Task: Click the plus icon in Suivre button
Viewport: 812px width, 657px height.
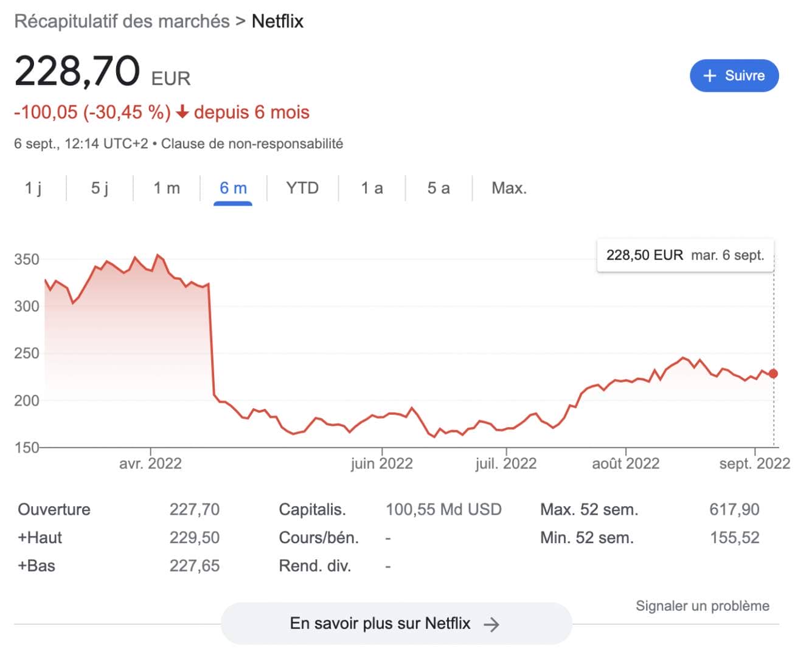Action: (x=709, y=76)
